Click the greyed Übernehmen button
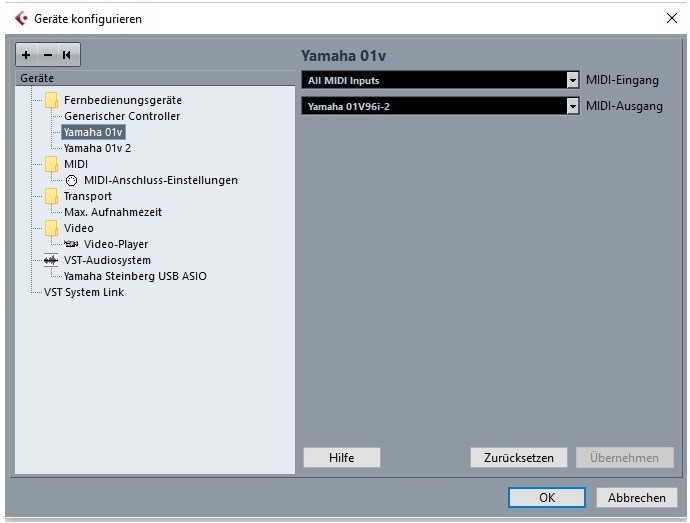This screenshot has width=690, height=523. tap(624, 457)
